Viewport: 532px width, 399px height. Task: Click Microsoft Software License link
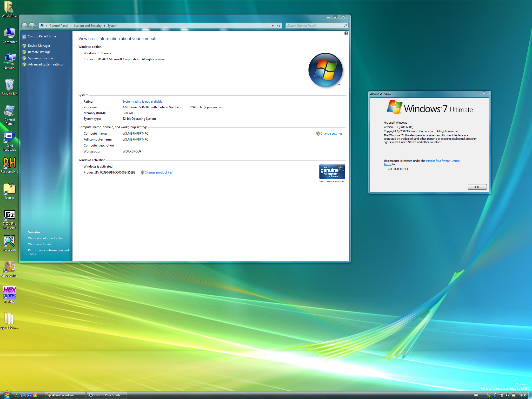point(443,161)
